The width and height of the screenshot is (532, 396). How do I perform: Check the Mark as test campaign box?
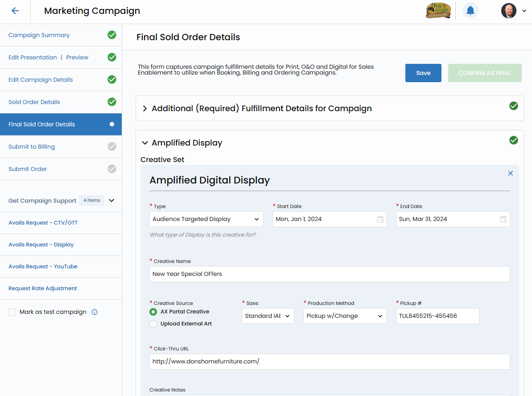click(12, 312)
